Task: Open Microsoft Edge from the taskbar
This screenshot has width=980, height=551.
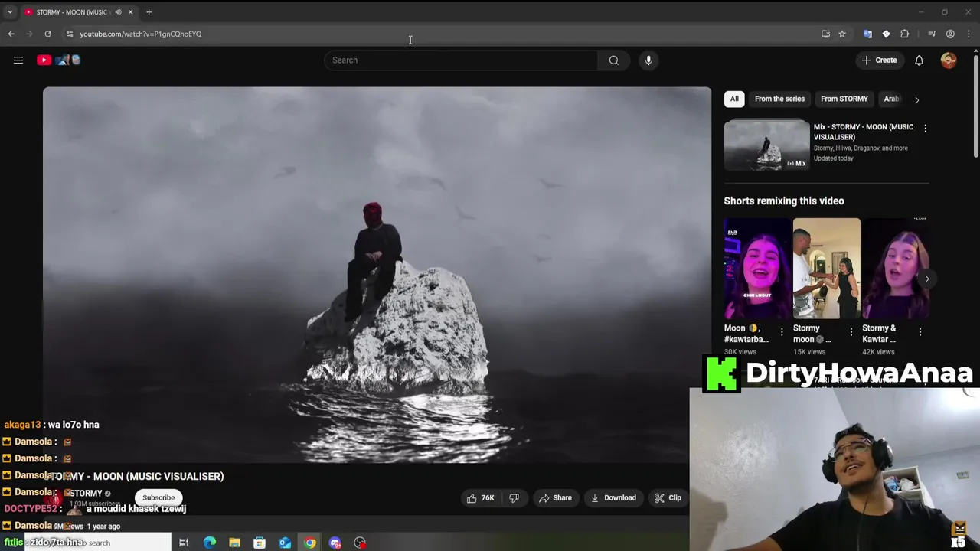Action: pyautogui.click(x=209, y=543)
